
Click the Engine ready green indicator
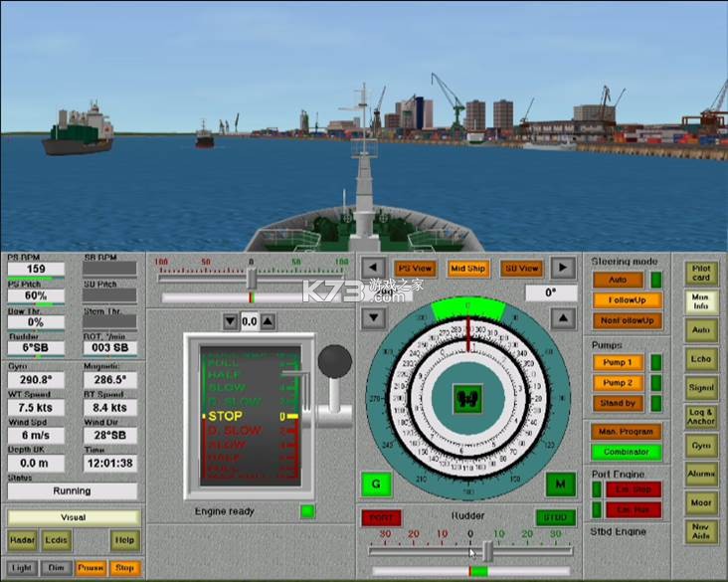point(307,511)
